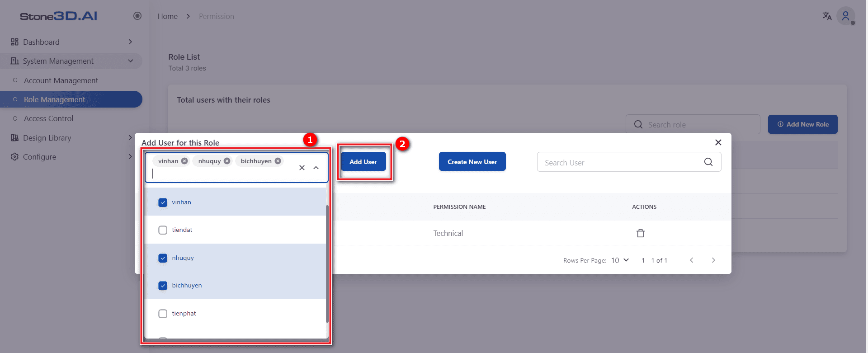Click the Permission breadcrumb
Image resolution: width=868 pixels, height=353 pixels.
[x=217, y=16]
